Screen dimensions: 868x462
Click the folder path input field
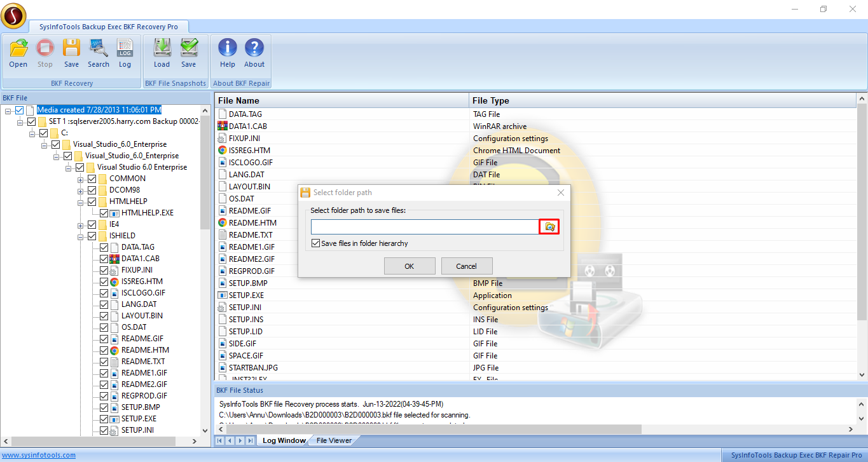tap(425, 227)
